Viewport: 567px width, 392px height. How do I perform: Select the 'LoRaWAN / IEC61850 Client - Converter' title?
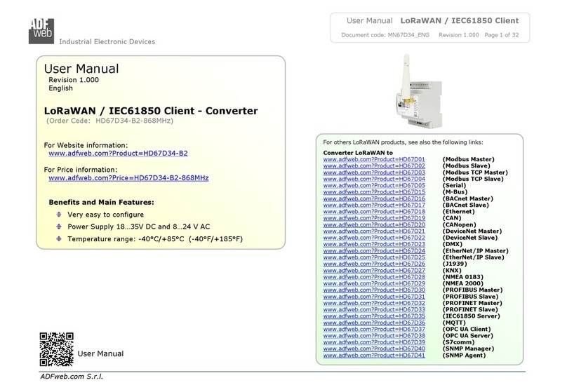(x=151, y=111)
